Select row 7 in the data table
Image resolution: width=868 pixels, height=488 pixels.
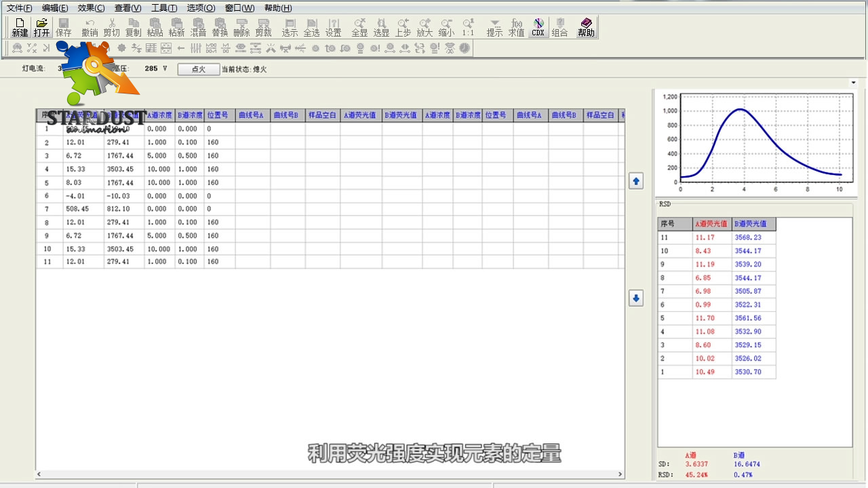[330, 209]
